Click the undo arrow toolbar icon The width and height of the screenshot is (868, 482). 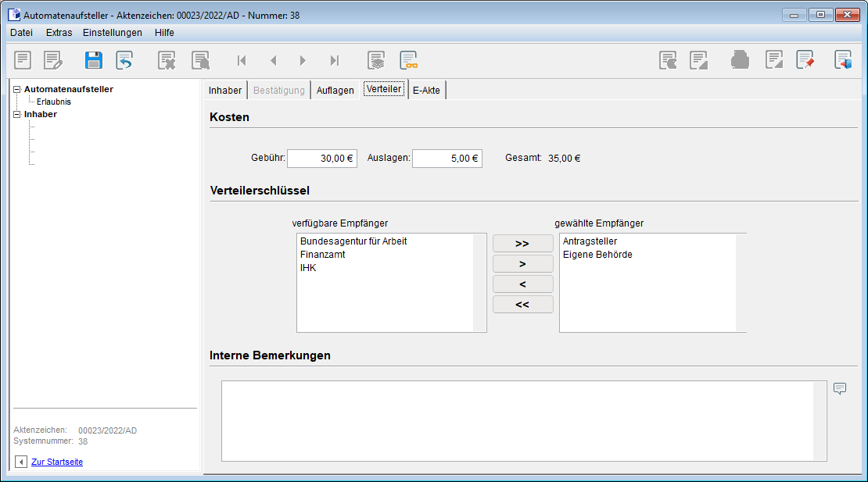click(x=124, y=60)
